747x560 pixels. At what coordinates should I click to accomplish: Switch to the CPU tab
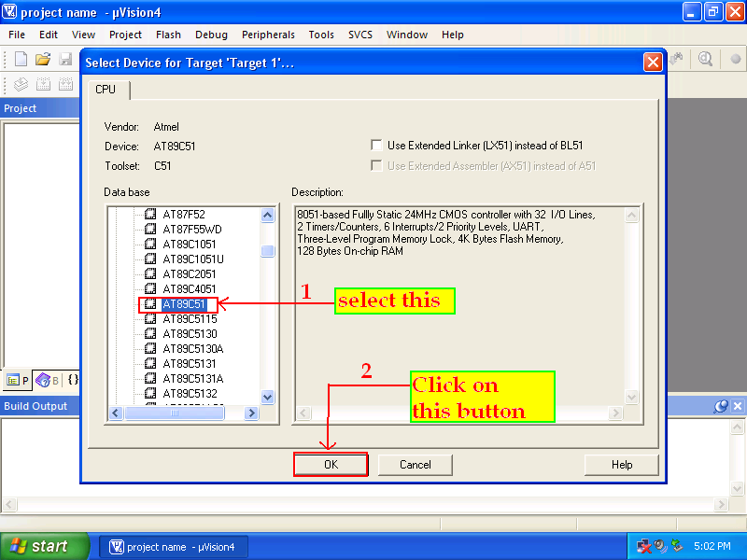pos(106,90)
